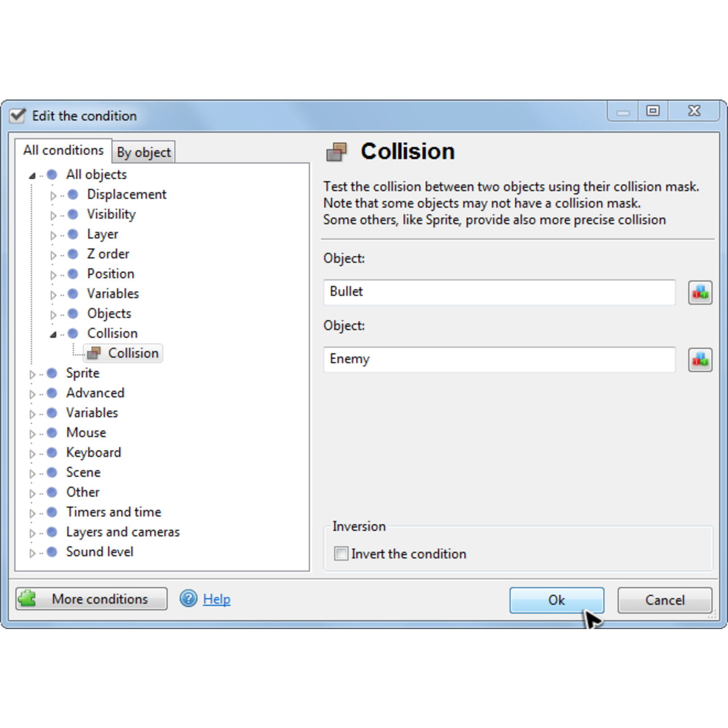Click the object picker icon beside Enemy field
Image resolution: width=728 pixels, height=728 pixels.
tap(700, 359)
